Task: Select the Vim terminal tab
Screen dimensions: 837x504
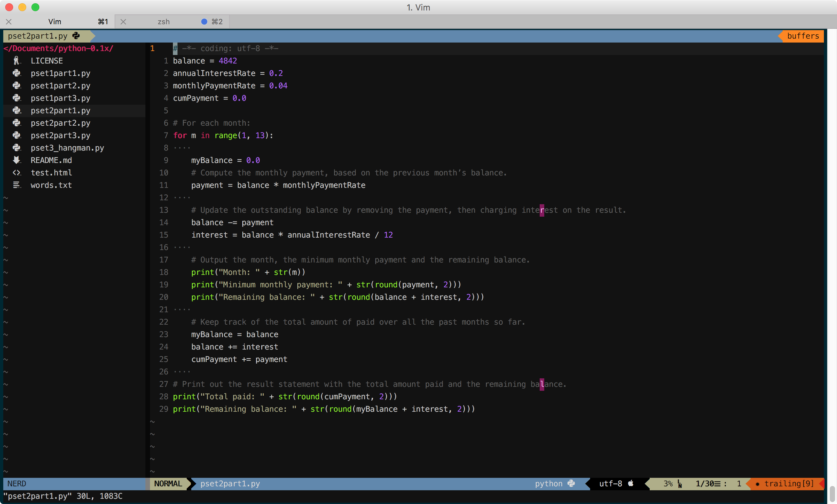Action: pyautogui.click(x=55, y=22)
